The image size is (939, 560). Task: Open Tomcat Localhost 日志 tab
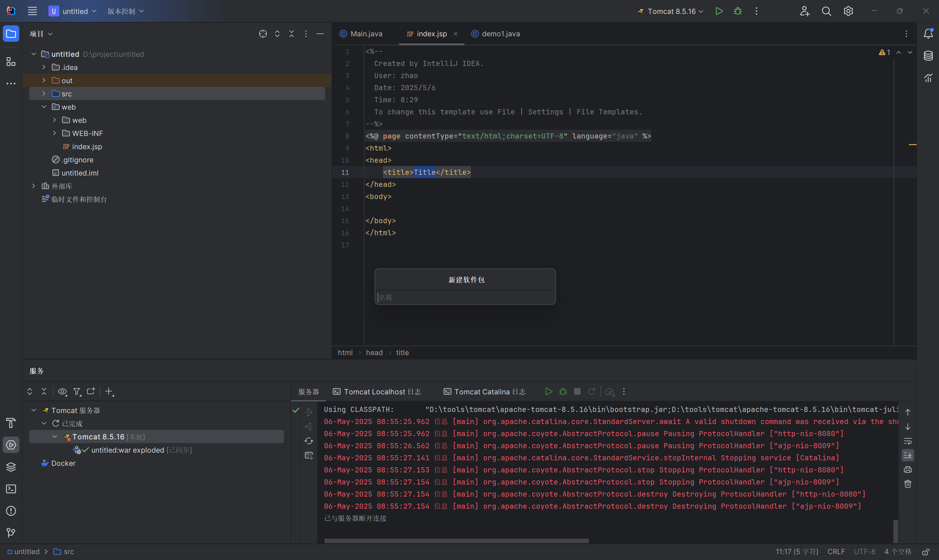[x=377, y=392]
